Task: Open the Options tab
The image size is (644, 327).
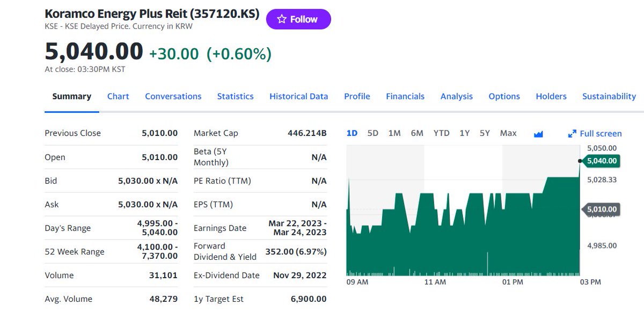Action: click(x=504, y=97)
